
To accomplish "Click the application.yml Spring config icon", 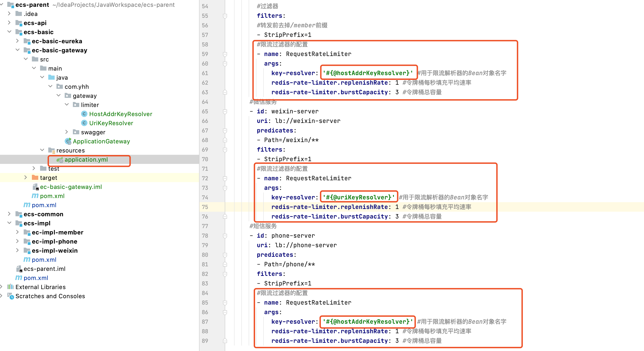I will [x=60, y=160].
